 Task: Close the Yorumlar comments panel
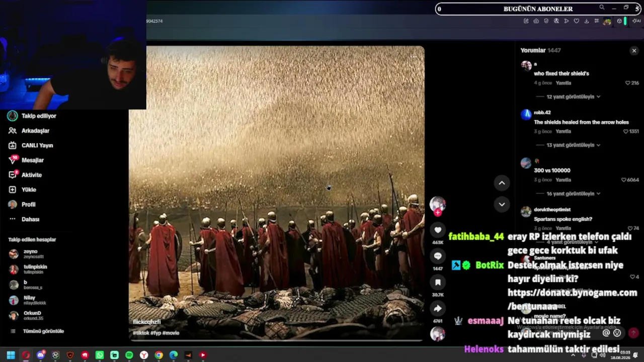634,51
